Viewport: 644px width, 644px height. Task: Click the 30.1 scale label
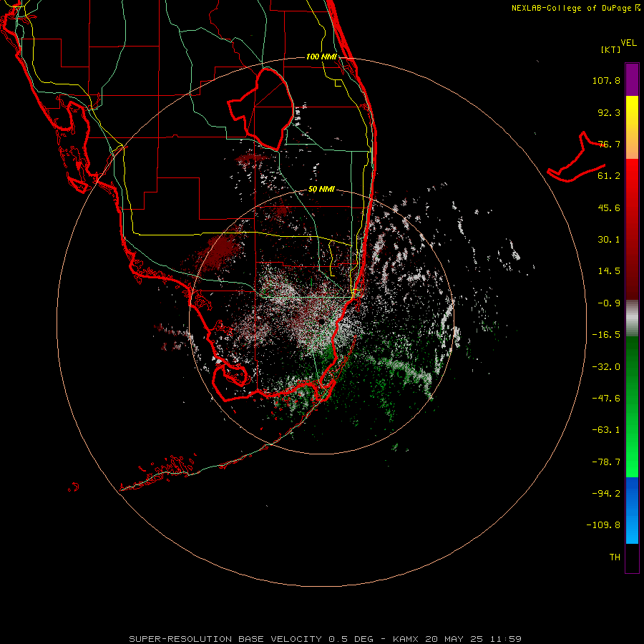[609, 240]
